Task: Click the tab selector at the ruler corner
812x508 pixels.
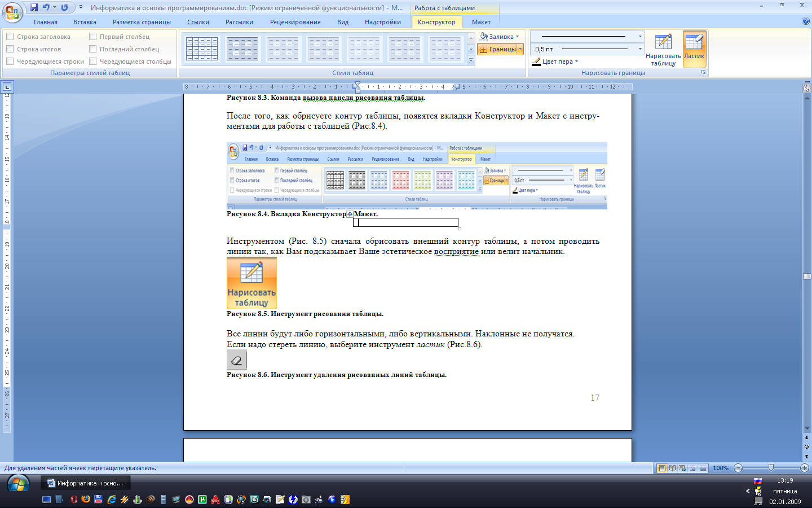Action: point(7,87)
